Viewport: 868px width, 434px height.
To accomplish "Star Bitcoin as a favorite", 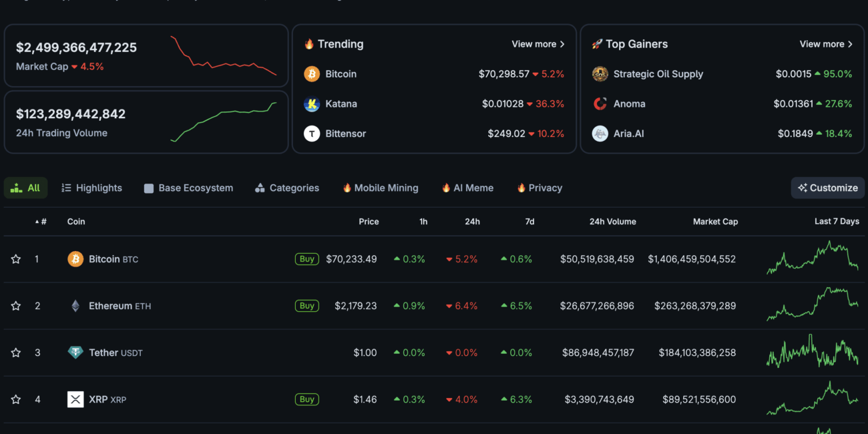I will 16,259.
